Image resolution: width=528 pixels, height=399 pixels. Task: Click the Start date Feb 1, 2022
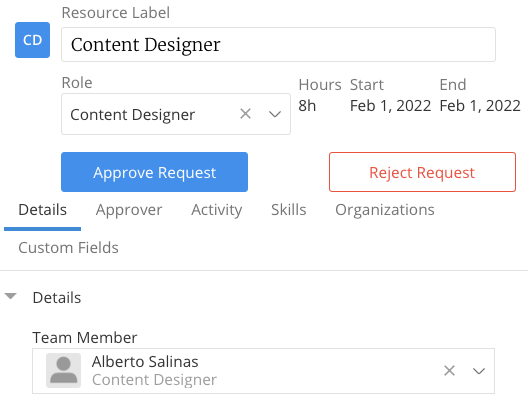390,106
